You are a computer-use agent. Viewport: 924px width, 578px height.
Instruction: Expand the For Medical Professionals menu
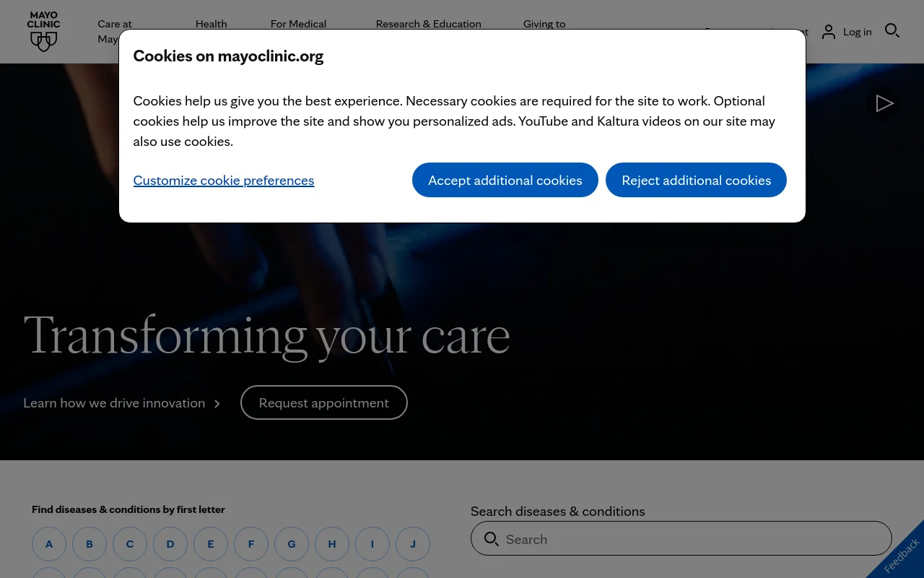[298, 31]
